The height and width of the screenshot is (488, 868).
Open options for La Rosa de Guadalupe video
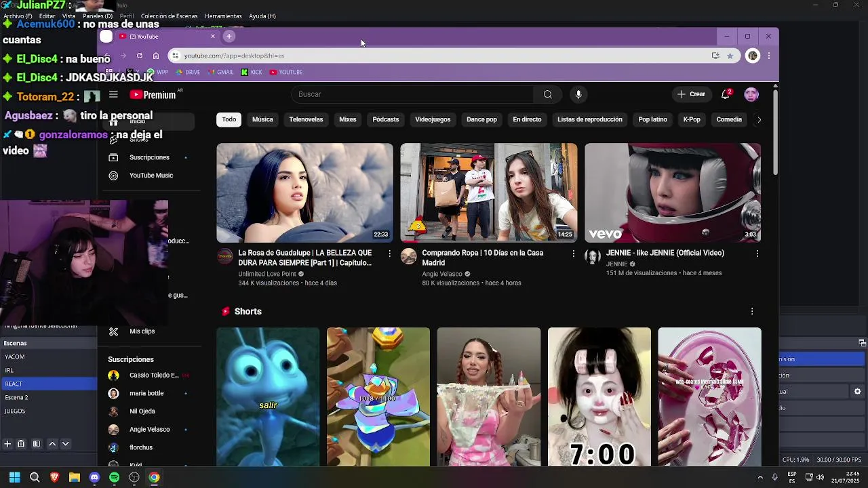pos(389,253)
